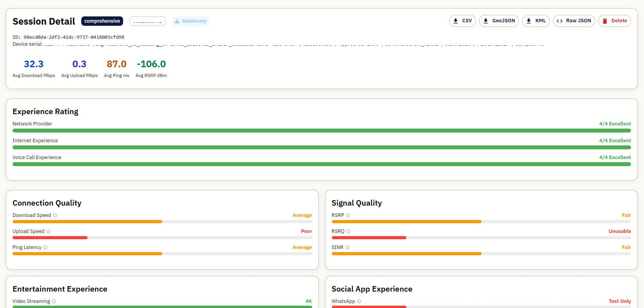Viewport: 644px width, 308px height.
Task: Click the 32.3 Avg Download value
Action: [34, 64]
